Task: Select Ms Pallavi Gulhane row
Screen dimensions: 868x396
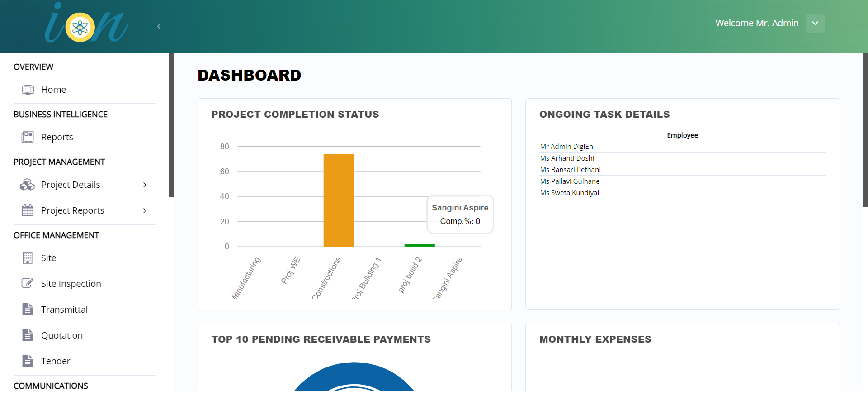Action: pos(683,181)
